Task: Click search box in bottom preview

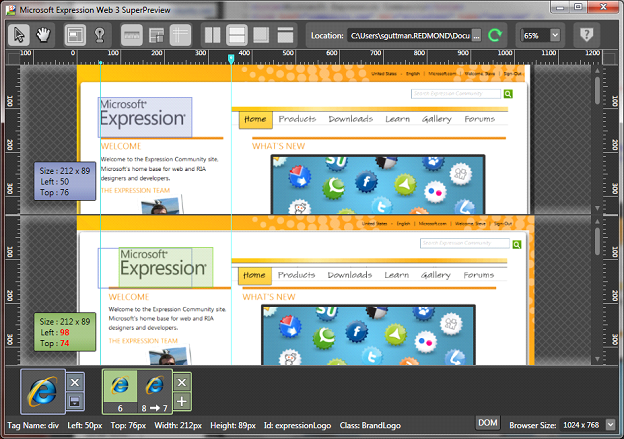Action: (465, 243)
